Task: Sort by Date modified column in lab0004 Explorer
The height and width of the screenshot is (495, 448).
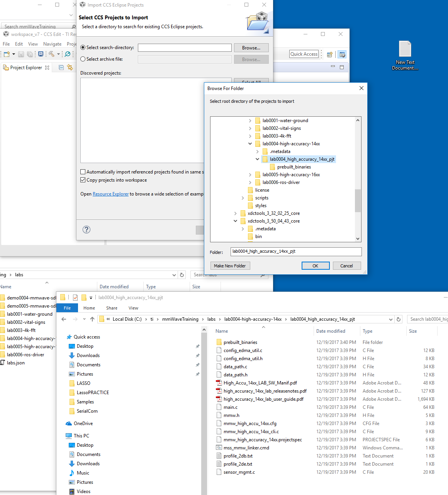Action: pos(331,331)
